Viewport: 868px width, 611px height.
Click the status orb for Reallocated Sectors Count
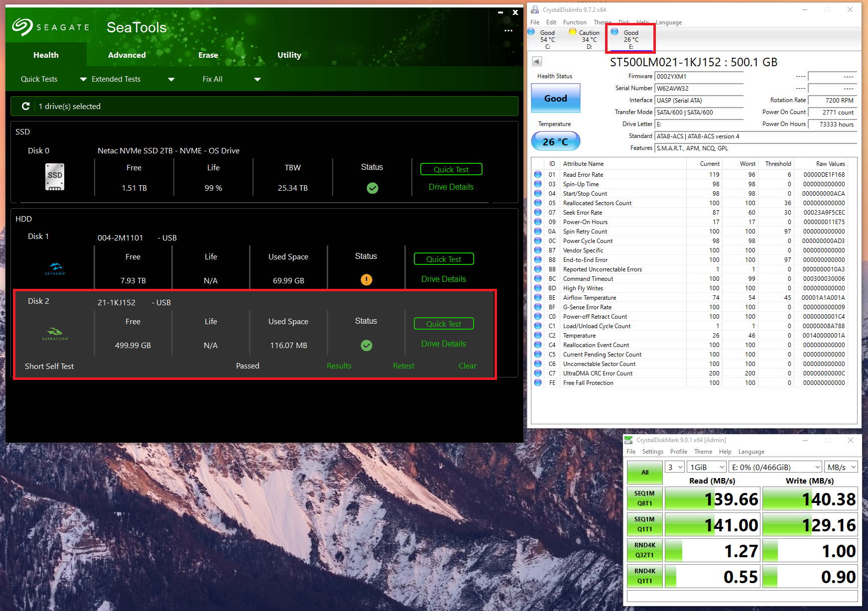(538, 203)
